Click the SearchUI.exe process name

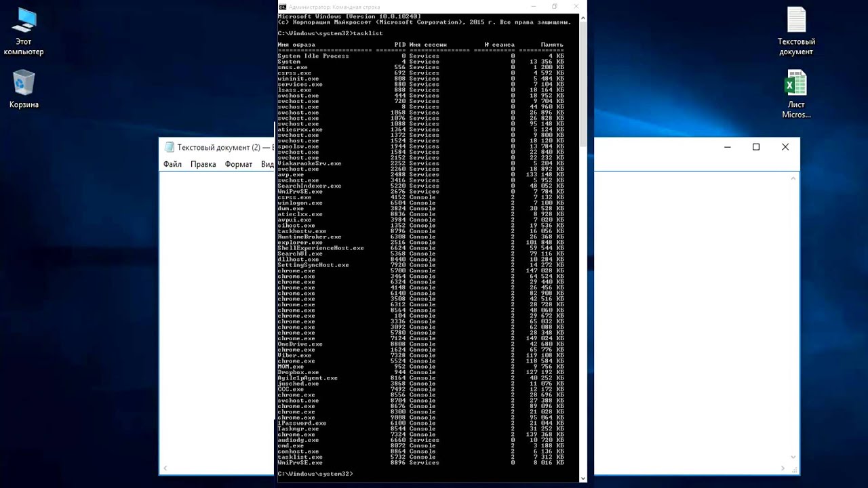click(x=300, y=253)
